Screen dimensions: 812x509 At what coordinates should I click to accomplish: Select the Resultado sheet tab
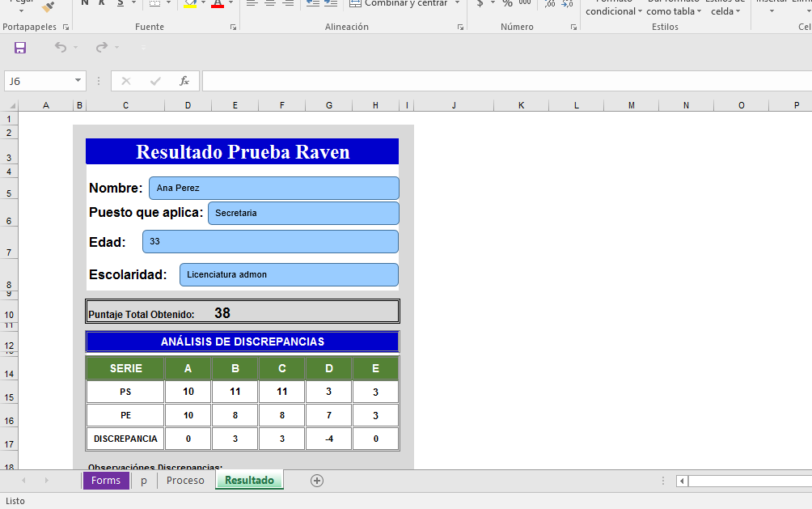[x=249, y=481]
